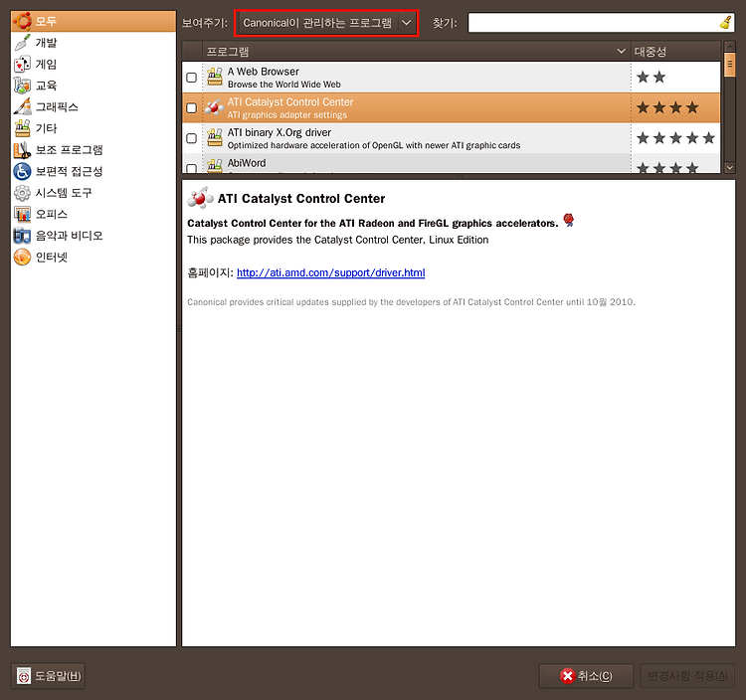This screenshot has height=700, width=746.
Task: Click the 보편적 접근성 accessibility icon
Action: 22,171
